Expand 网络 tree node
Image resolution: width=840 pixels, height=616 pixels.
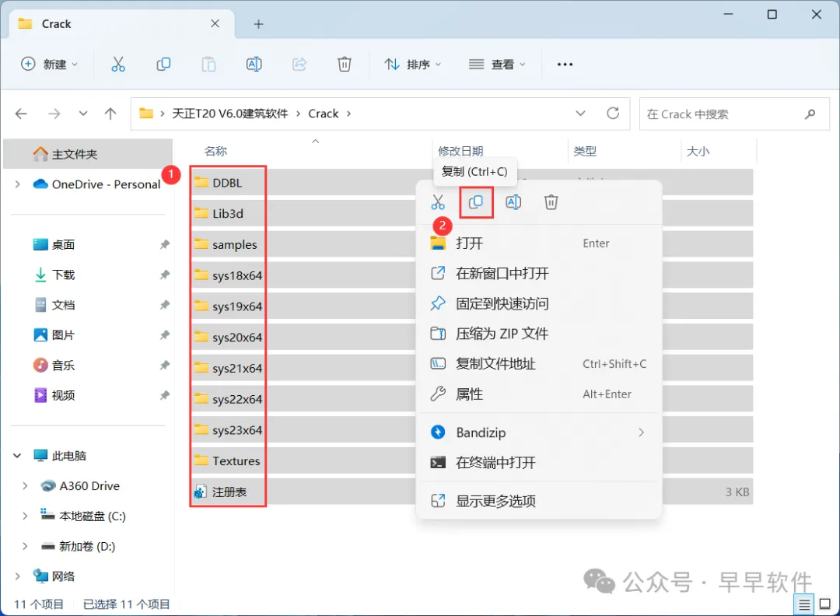[18, 576]
